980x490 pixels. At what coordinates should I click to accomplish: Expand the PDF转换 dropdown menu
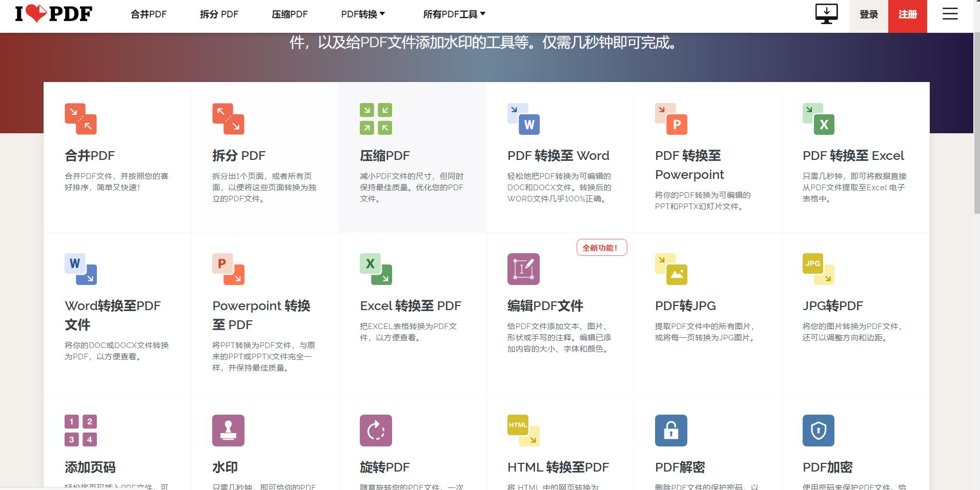point(363,14)
